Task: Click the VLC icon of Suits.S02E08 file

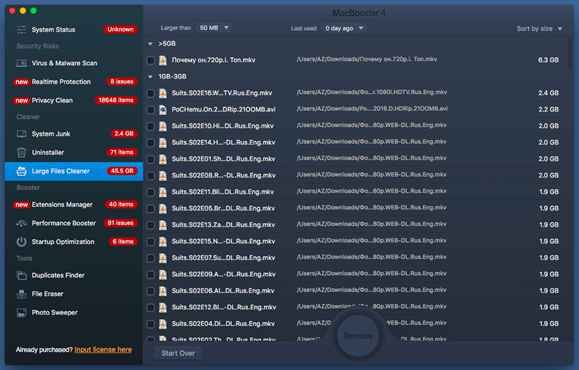Action: click(162, 175)
